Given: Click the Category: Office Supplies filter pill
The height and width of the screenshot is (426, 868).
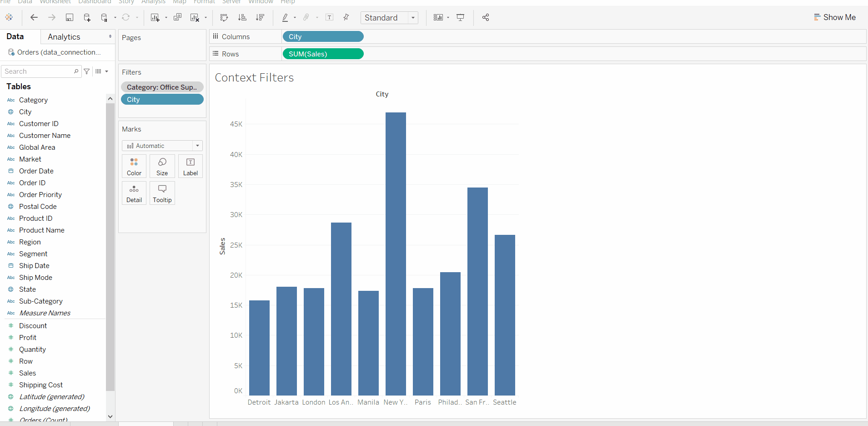Looking at the screenshot, I should coord(162,87).
